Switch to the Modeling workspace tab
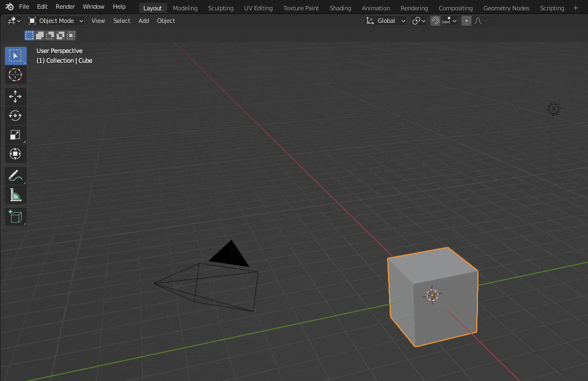The width and height of the screenshot is (588, 381). 185,8
